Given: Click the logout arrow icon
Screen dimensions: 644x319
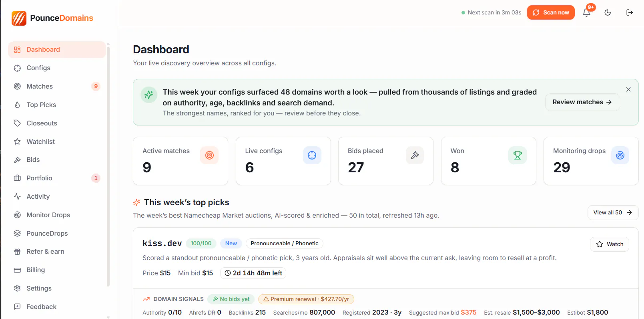Looking at the screenshot, I should pos(630,12).
